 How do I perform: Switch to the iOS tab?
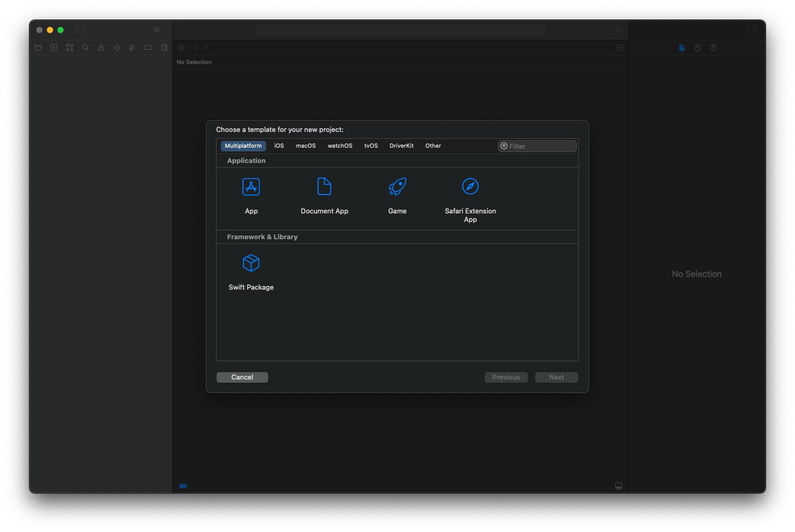[x=279, y=146]
